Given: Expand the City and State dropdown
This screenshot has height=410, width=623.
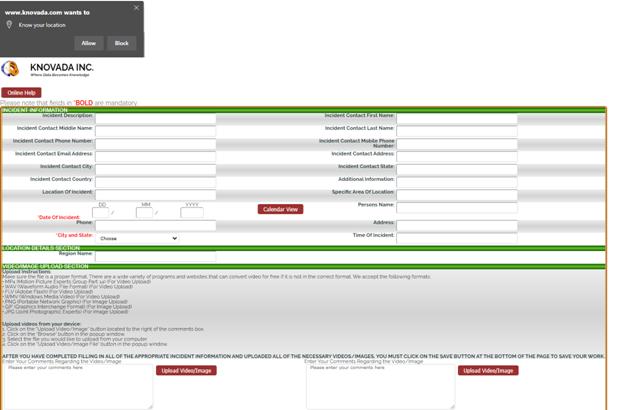Looking at the screenshot, I should (x=137, y=238).
